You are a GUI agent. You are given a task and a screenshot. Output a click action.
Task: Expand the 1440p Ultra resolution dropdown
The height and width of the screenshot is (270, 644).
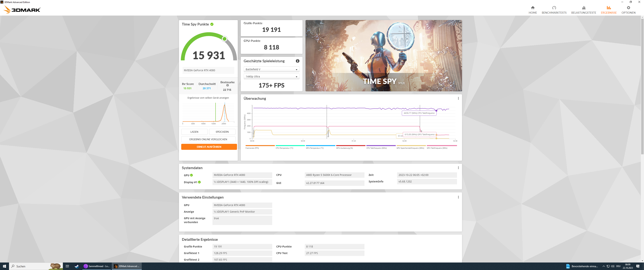pyautogui.click(x=271, y=76)
